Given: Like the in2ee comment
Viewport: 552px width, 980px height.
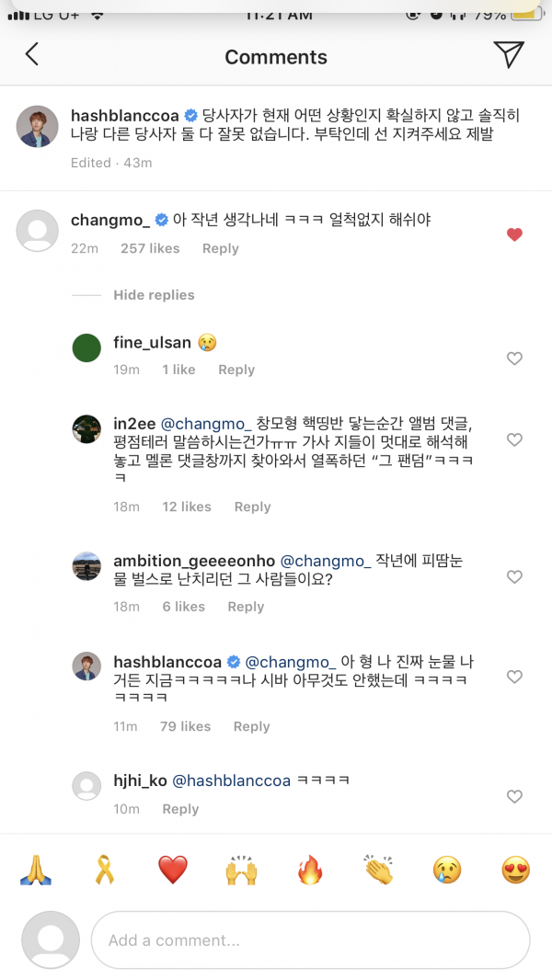Looking at the screenshot, I should coord(515,440).
